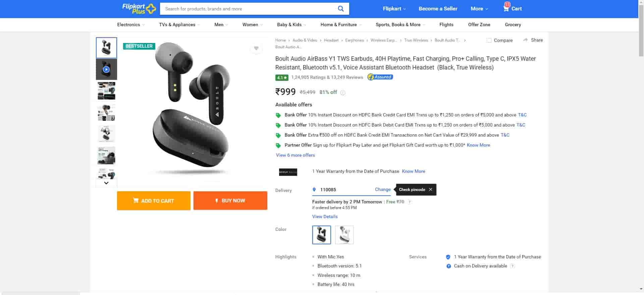Click the search magnifier icon
Viewport: 644px width, 295px height.
pos(340,9)
